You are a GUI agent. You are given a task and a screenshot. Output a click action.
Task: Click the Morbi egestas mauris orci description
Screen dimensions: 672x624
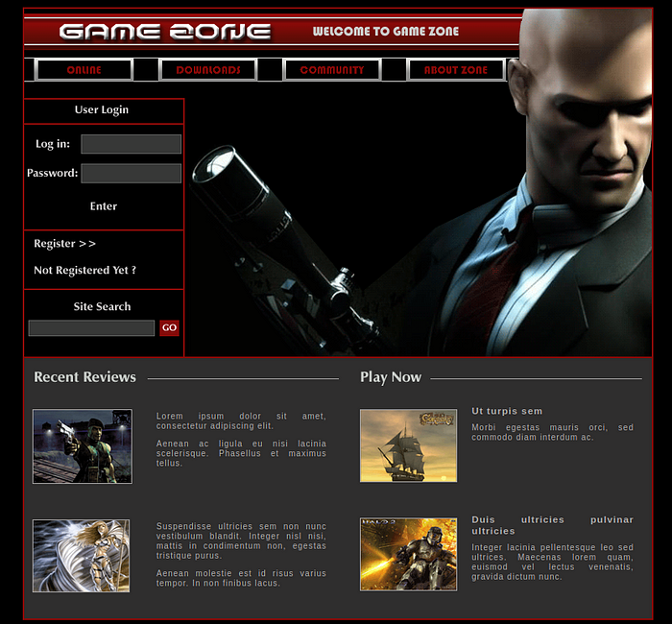pos(552,432)
